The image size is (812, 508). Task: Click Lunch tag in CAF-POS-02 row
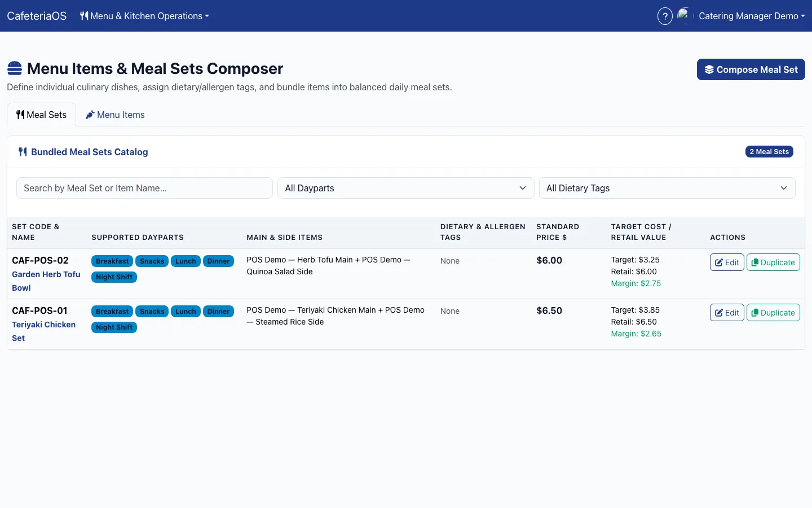(x=186, y=261)
